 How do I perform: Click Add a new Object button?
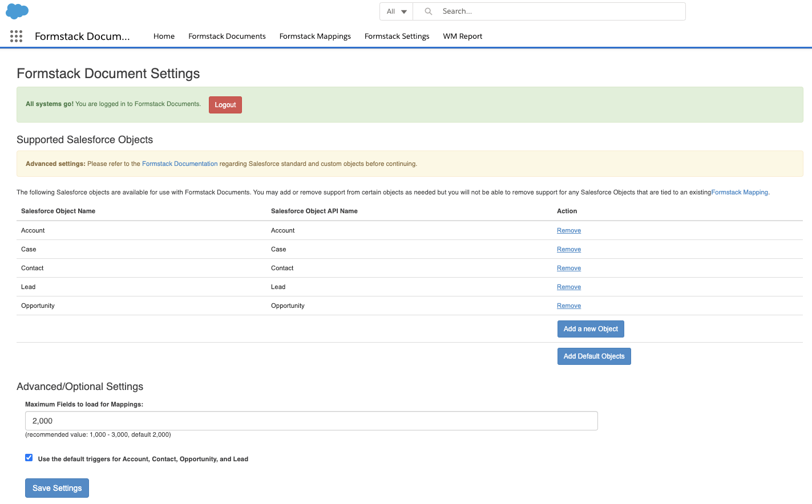coord(591,329)
